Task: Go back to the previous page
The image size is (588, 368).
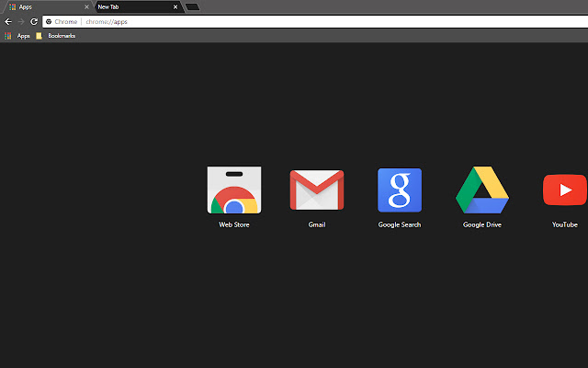Action: tap(8, 22)
